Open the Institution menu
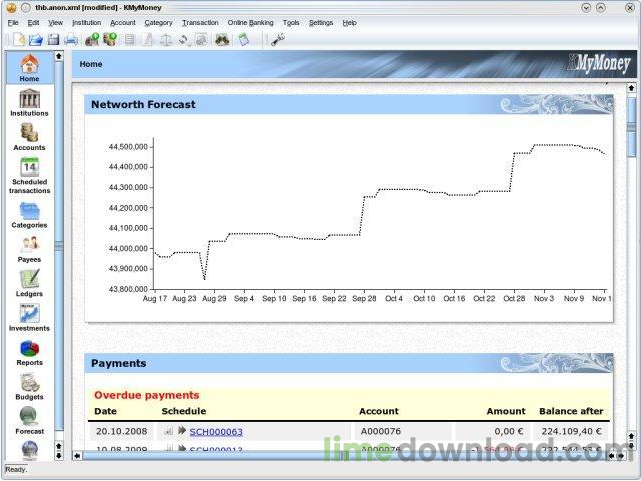This screenshot has width=641, height=481. (86, 22)
